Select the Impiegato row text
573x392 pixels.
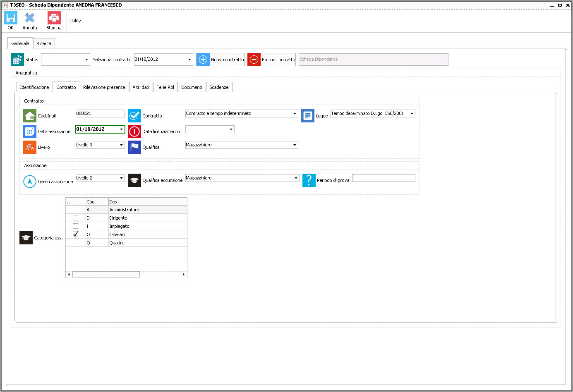click(x=119, y=226)
